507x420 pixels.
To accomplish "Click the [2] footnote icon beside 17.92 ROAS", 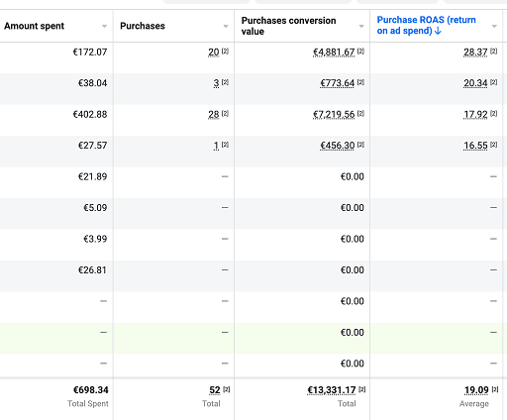I will click(x=493, y=114).
